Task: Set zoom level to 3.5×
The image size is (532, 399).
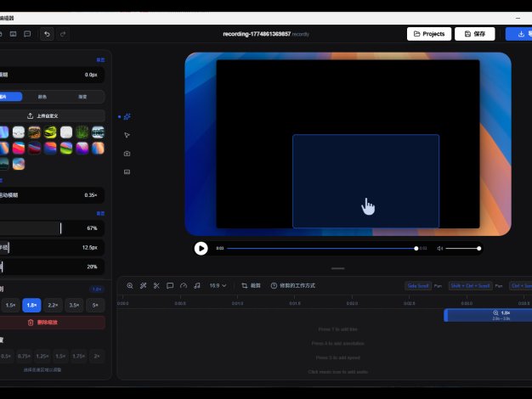Action: click(x=74, y=305)
